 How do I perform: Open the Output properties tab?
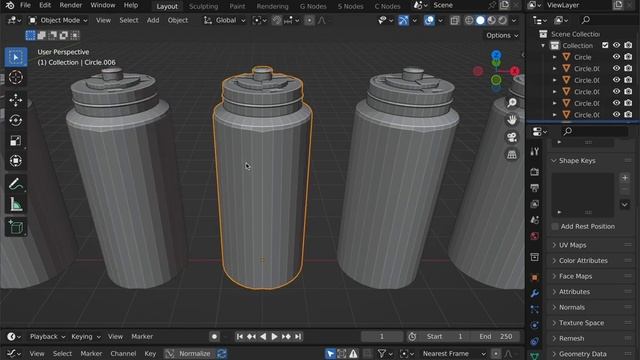point(535,188)
